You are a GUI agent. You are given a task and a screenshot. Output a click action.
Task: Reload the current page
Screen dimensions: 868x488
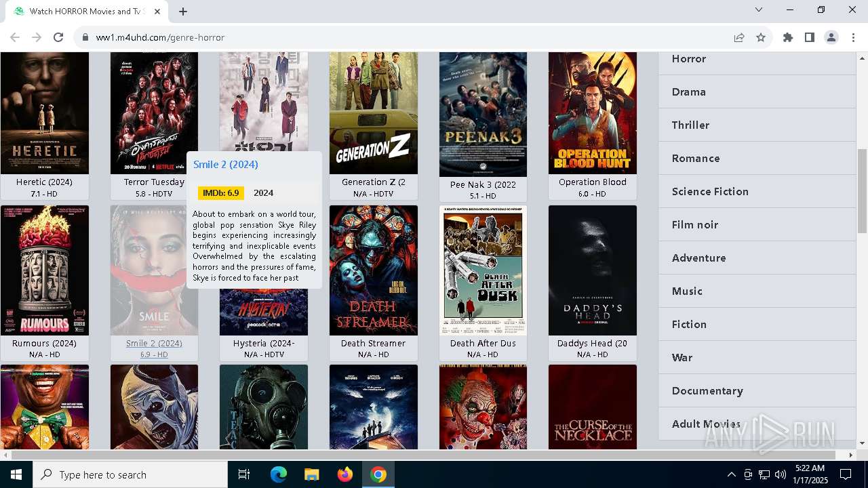coord(58,37)
